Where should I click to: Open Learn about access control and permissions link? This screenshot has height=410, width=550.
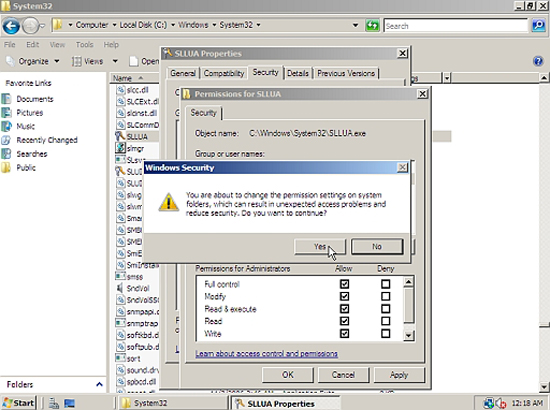point(267,354)
